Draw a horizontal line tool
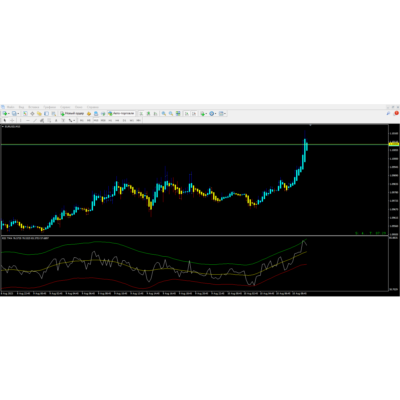This screenshot has width=400, height=400. pyautogui.click(x=28, y=120)
